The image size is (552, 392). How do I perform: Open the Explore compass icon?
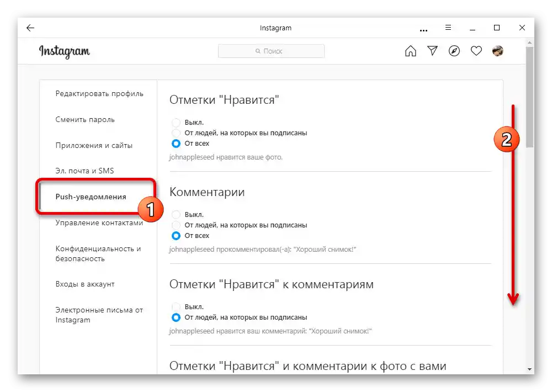point(454,51)
